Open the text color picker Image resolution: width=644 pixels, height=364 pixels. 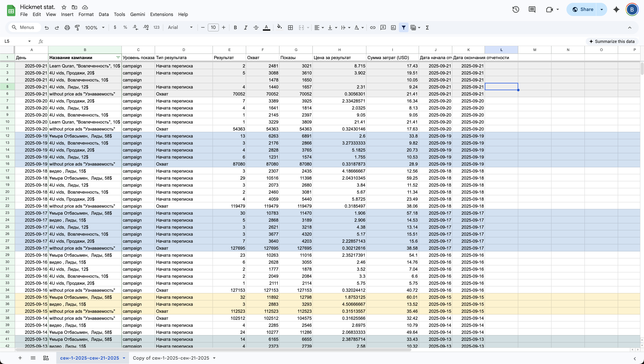coord(267,28)
